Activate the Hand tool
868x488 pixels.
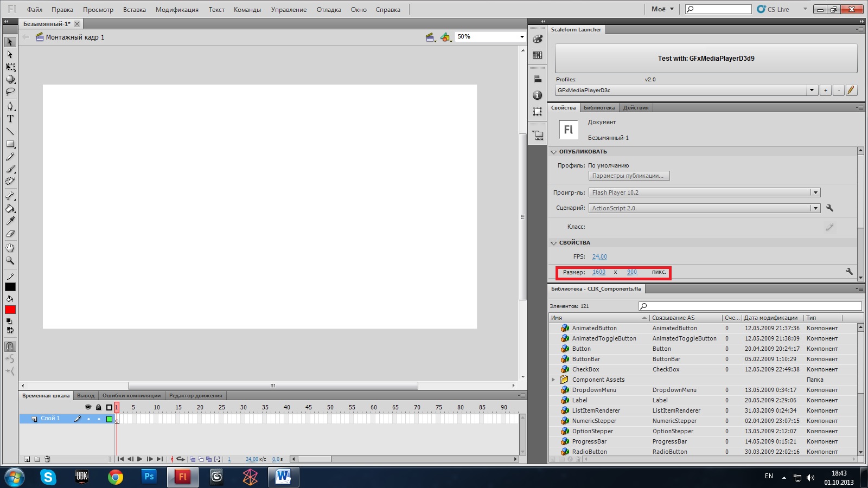(x=10, y=248)
